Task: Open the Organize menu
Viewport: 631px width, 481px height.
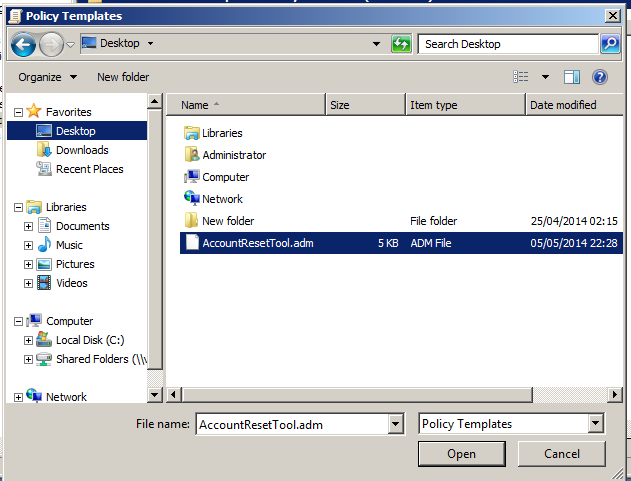Action: pyautogui.click(x=47, y=77)
